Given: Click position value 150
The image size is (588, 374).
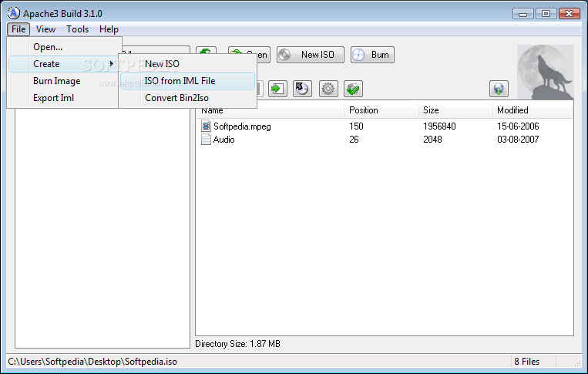Looking at the screenshot, I should [x=356, y=126].
